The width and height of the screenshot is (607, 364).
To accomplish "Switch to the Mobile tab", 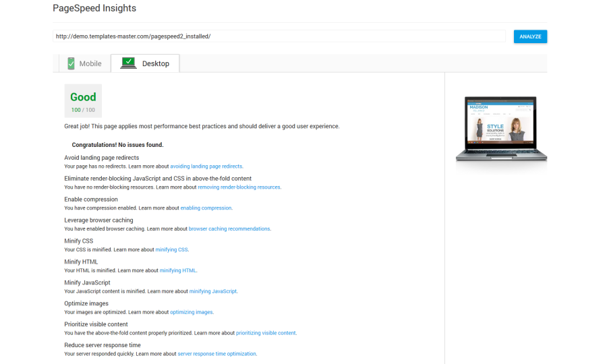I will click(x=84, y=63).
